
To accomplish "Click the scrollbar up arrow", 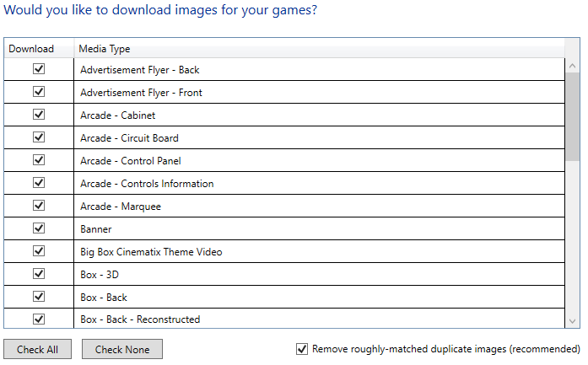I will [572, 66].
